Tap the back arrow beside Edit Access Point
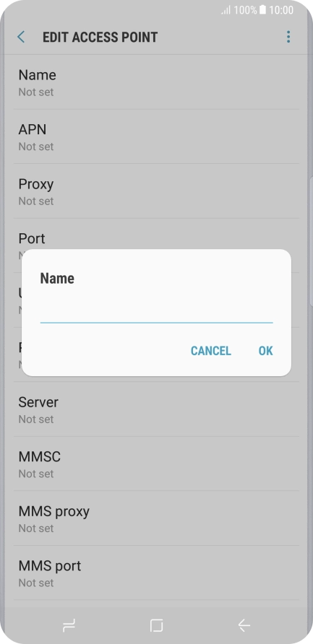The image size is (313, 644). [x=21, y=37]
